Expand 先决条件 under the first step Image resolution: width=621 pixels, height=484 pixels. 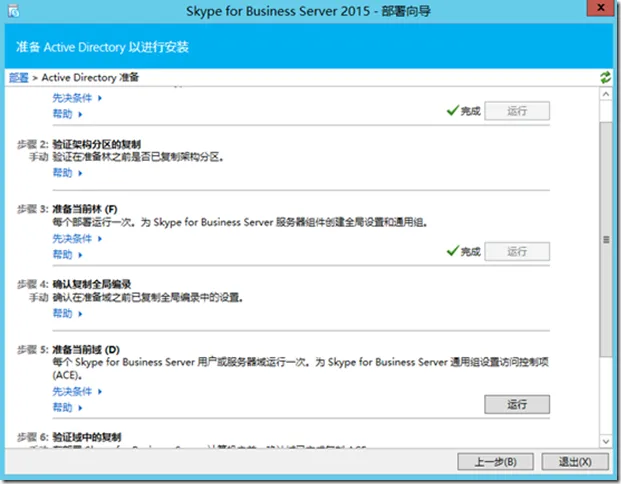coord(77,98)
